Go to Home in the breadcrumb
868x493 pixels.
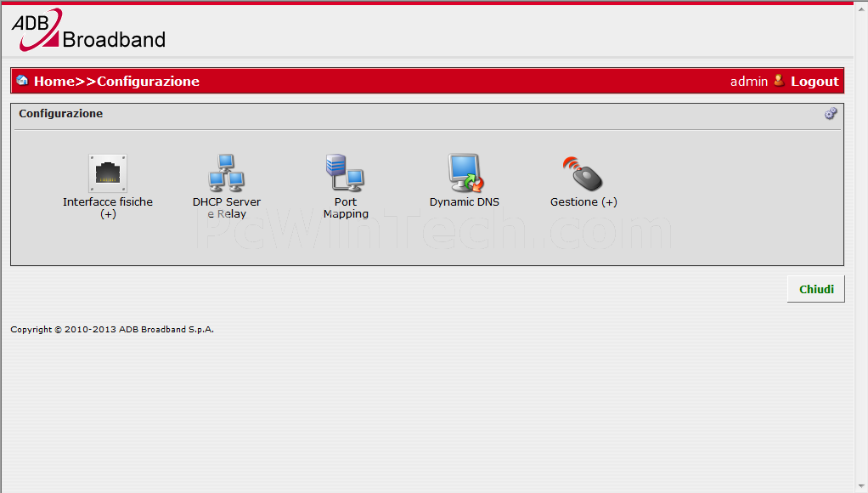pos(54,82)
